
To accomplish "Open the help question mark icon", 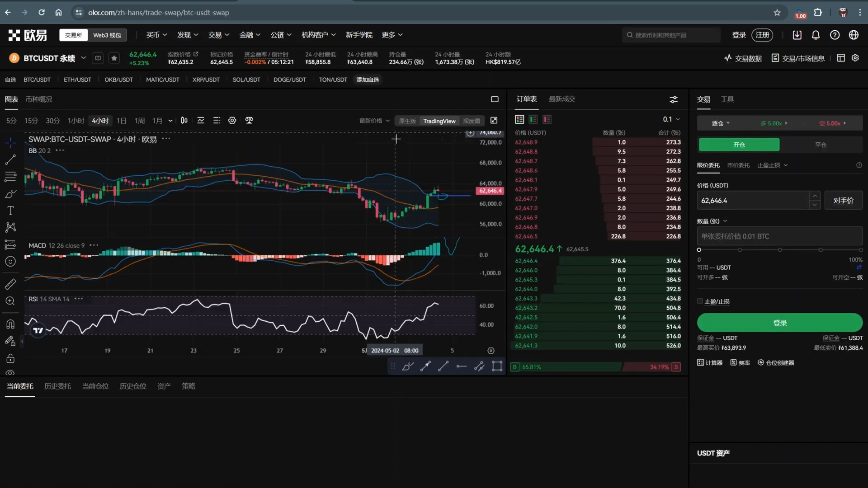I will (x=835, y=35).
